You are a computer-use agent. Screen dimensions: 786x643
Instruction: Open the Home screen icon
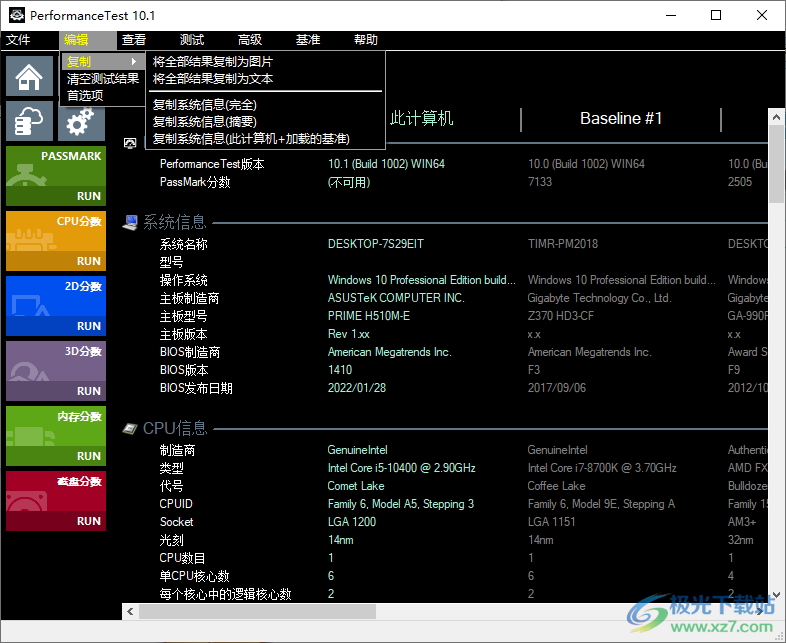(x=30, y=76)
